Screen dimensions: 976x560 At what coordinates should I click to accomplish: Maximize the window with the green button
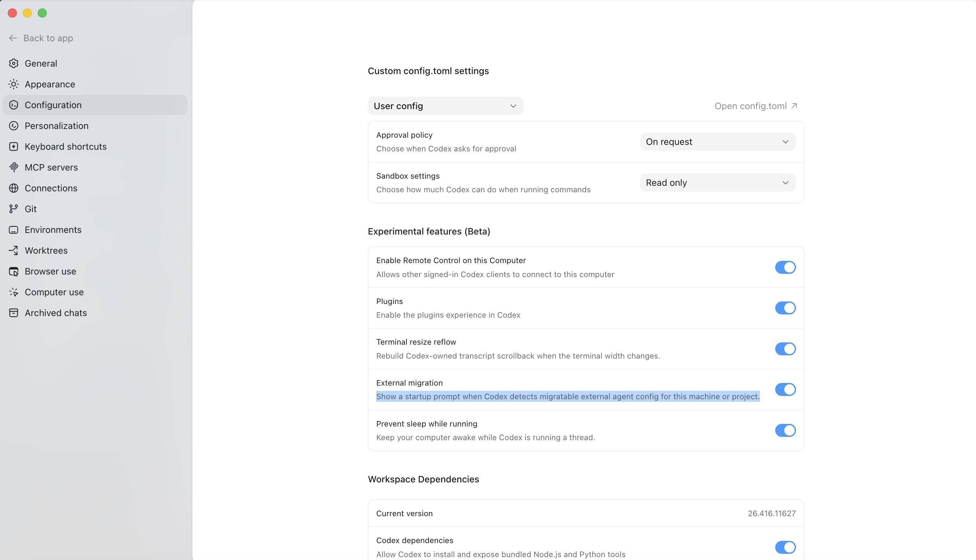click(42, 13)
